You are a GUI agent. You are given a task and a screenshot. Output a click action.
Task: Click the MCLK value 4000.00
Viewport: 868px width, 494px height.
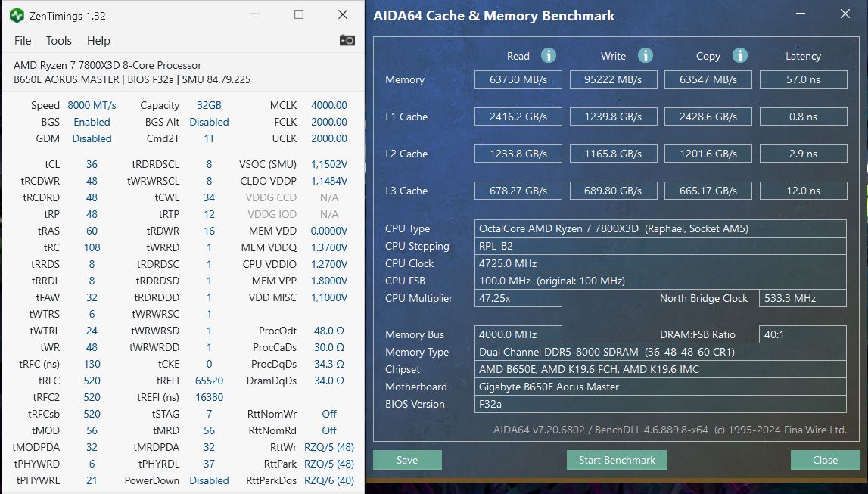coord(329,105)
